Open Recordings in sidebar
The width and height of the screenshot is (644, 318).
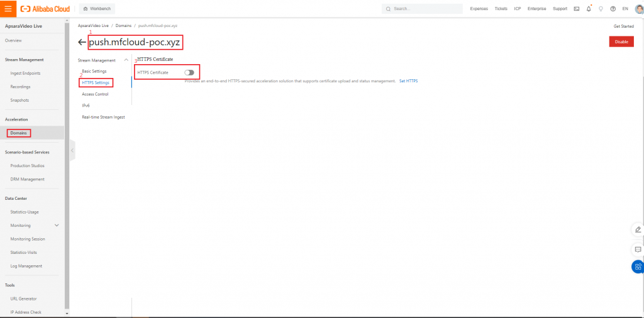pos(21,87)
